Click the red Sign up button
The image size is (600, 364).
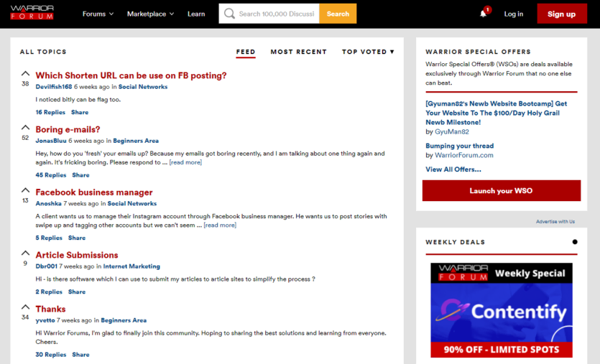coord(562,14)
